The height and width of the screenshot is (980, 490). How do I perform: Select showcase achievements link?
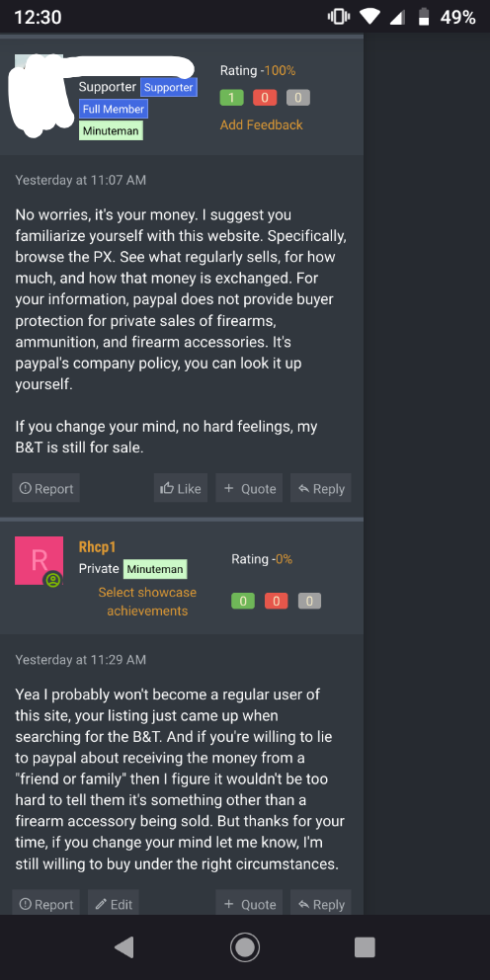tap(147, 602)
